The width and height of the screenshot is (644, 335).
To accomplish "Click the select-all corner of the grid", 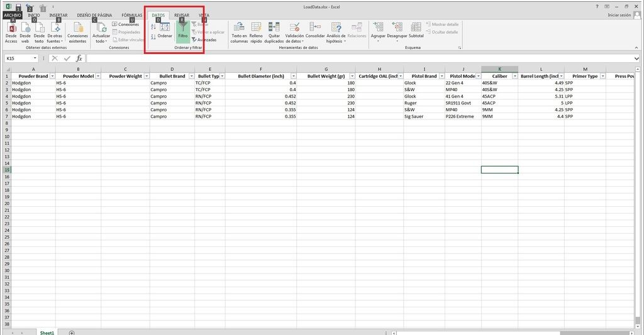I will click(6, 69).
